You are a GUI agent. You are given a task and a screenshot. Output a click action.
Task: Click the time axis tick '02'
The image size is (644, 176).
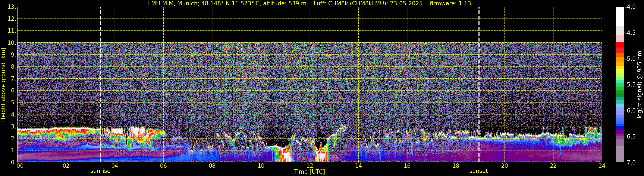66,166
